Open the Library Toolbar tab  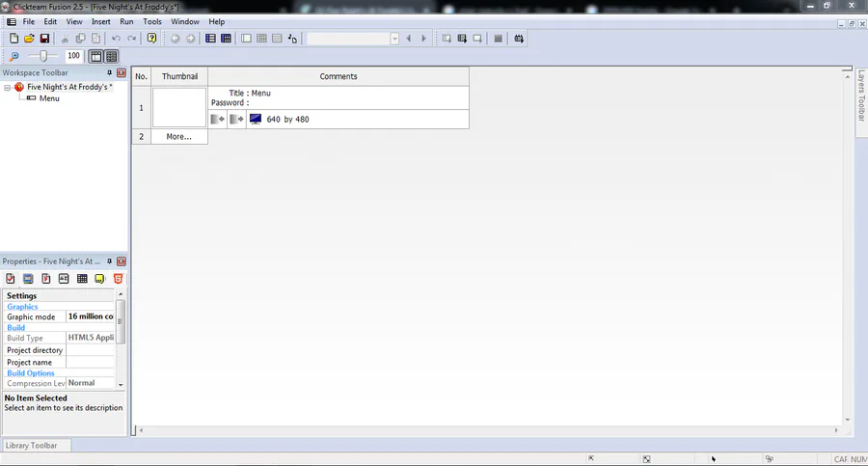36,445
